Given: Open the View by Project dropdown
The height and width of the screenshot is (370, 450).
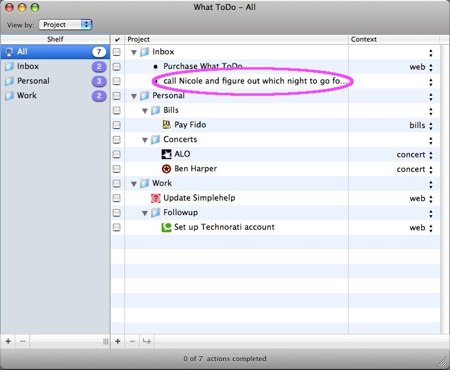Looking at the screenshot, I should (66, 25).
